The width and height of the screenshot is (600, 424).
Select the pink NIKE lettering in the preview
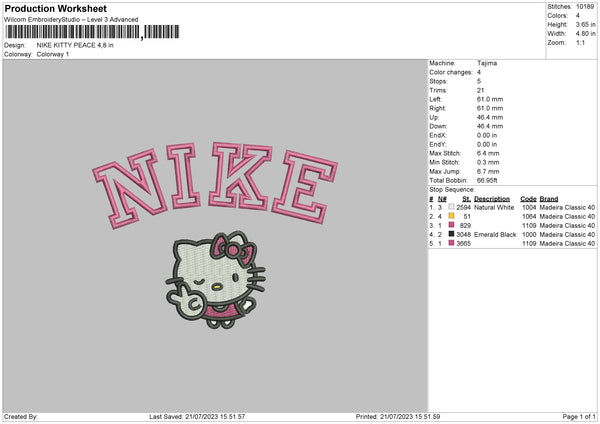pyautogui.click(x=215, y=185)
